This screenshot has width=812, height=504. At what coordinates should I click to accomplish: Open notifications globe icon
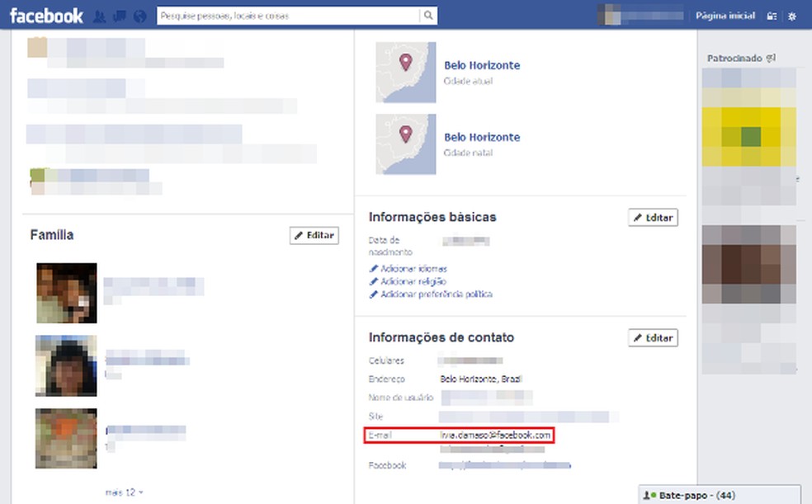(x=139, y=16)
